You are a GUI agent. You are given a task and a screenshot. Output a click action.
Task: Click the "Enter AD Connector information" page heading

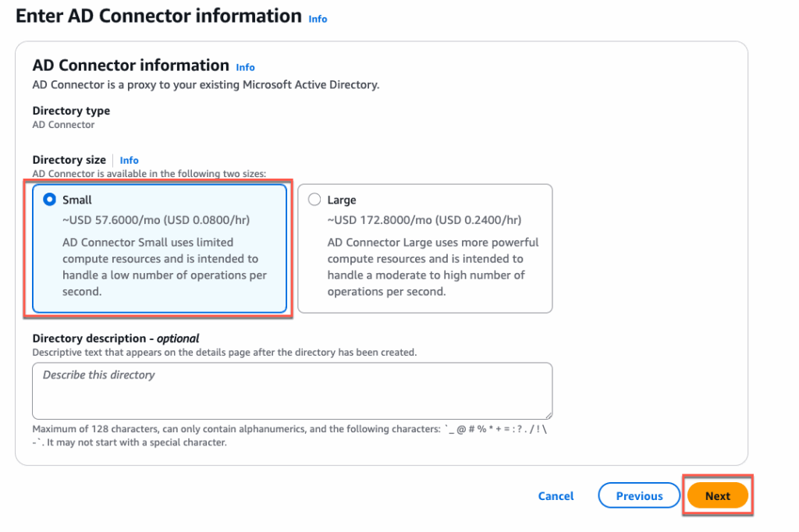[x=158, y=16]
